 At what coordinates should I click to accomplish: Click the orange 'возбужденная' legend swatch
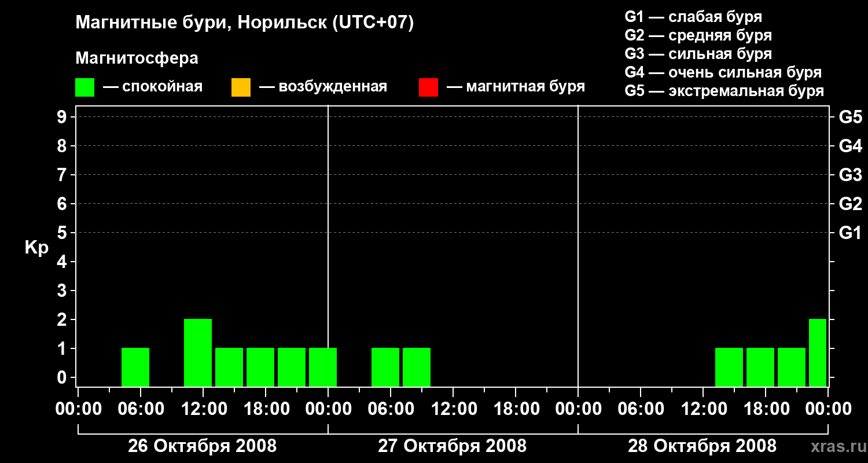[x=241, y=87]
